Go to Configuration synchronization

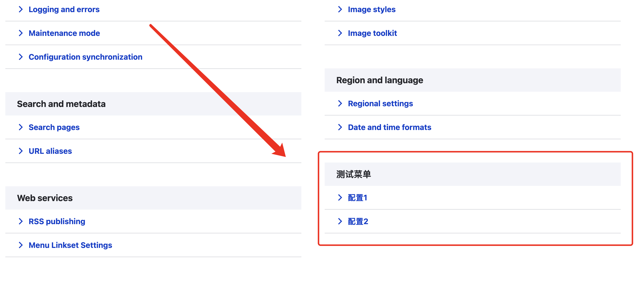coord(85,57)
